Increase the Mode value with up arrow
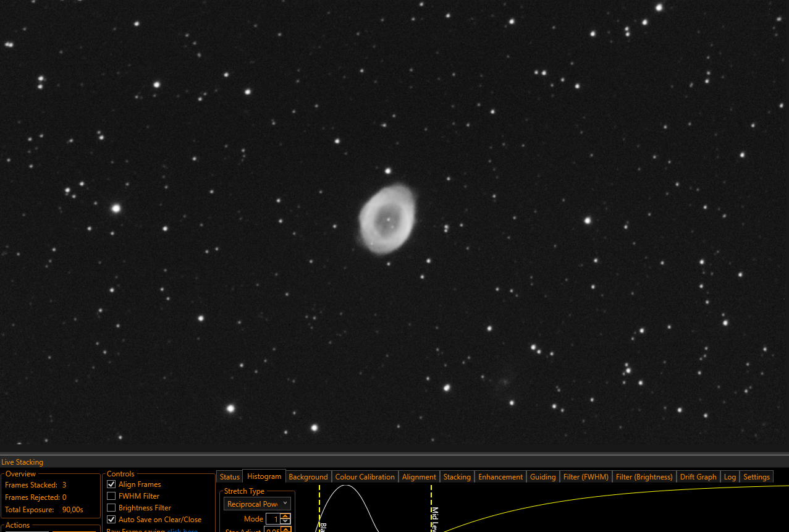Screen dimensions: 789x532 (x=285, y=517)
